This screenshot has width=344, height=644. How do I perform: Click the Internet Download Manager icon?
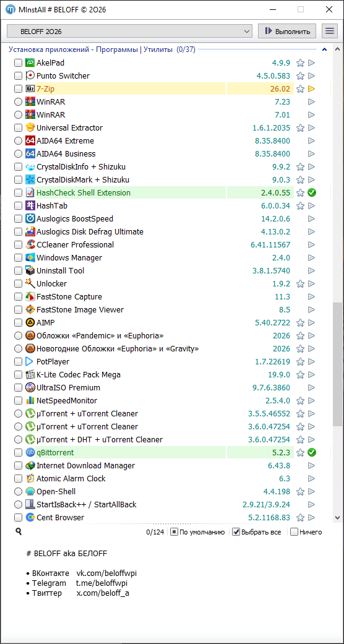[x=30, y=466]
